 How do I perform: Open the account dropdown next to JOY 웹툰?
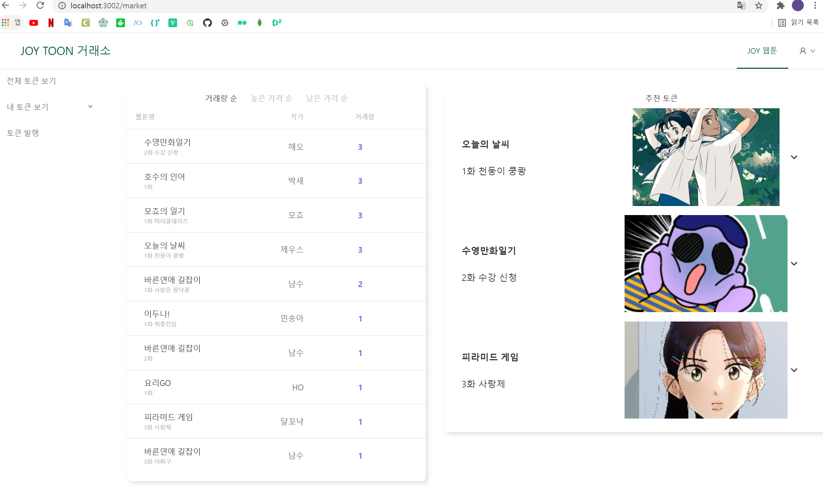(x=807, y=51)
